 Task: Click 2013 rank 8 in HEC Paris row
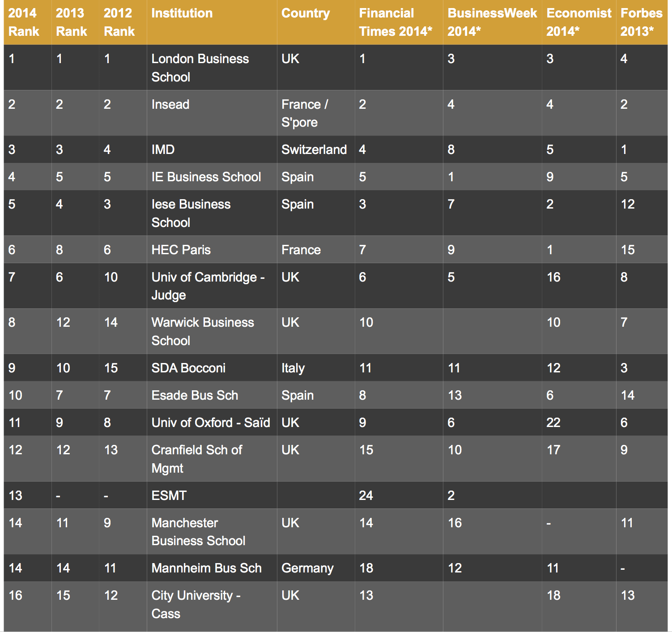(75, 250)
